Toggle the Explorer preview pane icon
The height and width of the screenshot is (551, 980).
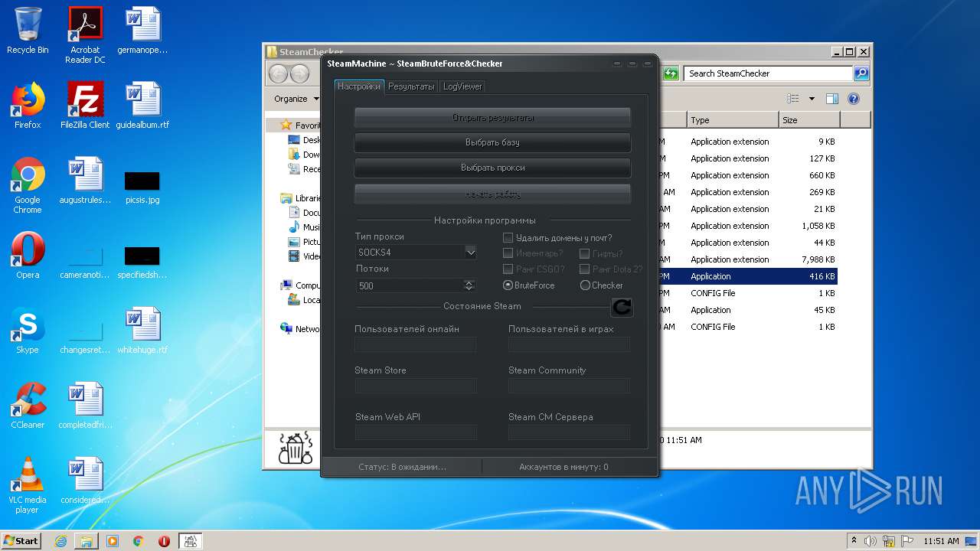point(832,99)
